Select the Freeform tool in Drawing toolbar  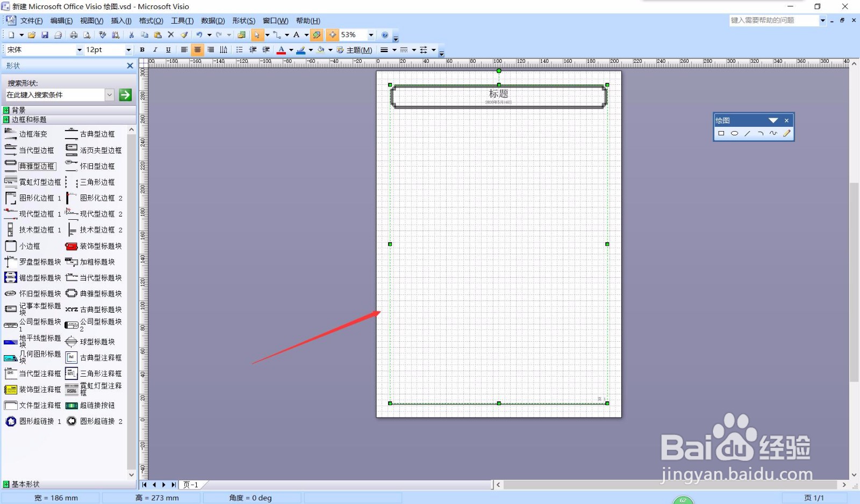(773, 133)
